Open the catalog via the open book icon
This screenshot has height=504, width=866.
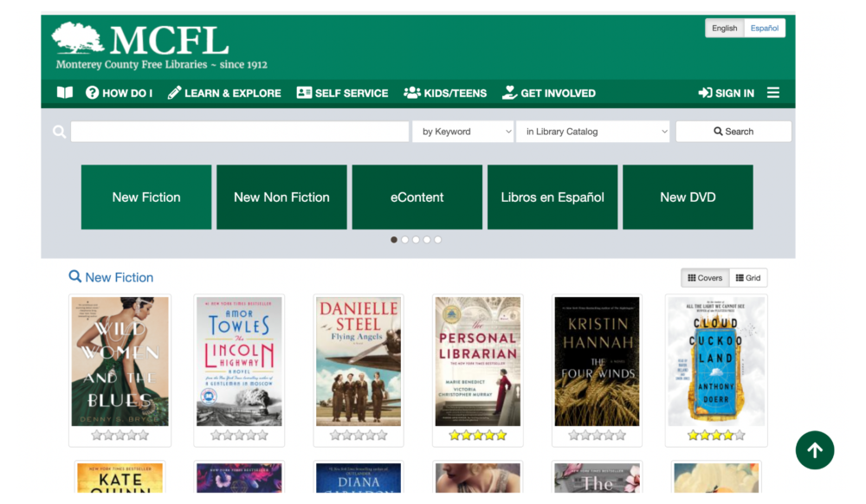point(64,93)
